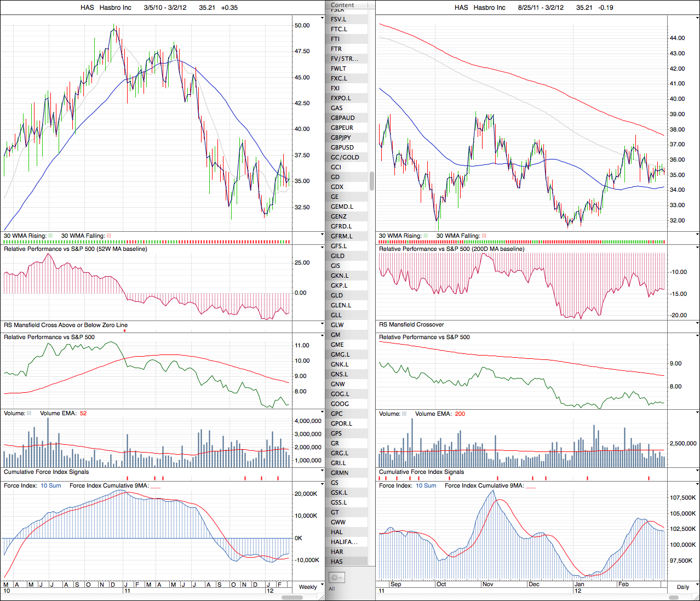Click the symbol list vertical scrollbar thumb
This screenshot has width=700, height=601.
click(x=372, y=181)
